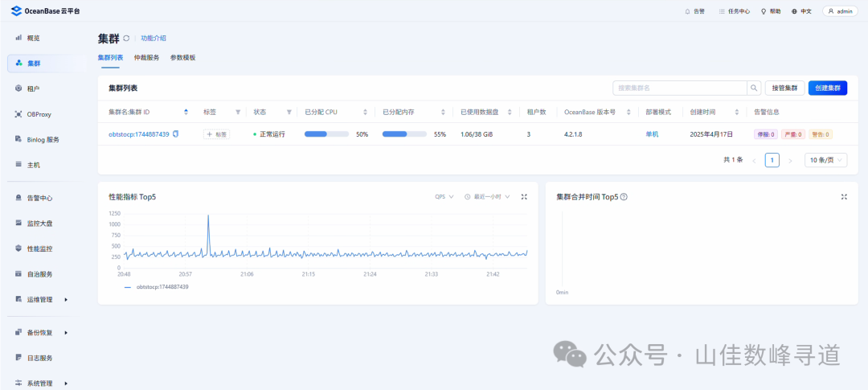Click the 集群合并时间 Top5 help icon
The image size is (868, 390).
click(624, 197)
